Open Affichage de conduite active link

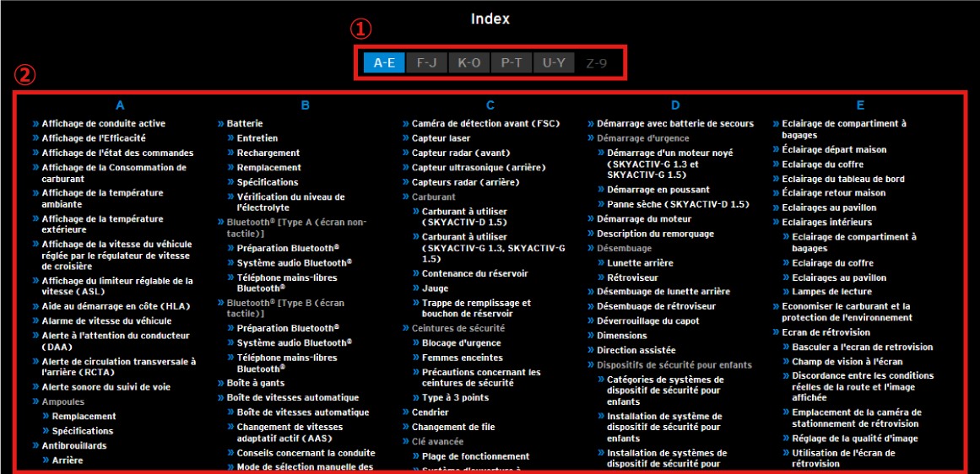103,124
